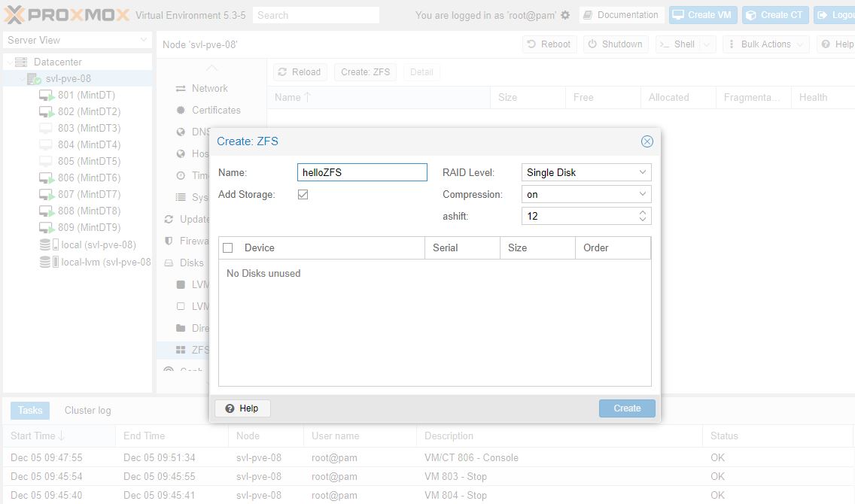Click the Create VM button
This screenshot has width=855, height=504.
[701, 15]
